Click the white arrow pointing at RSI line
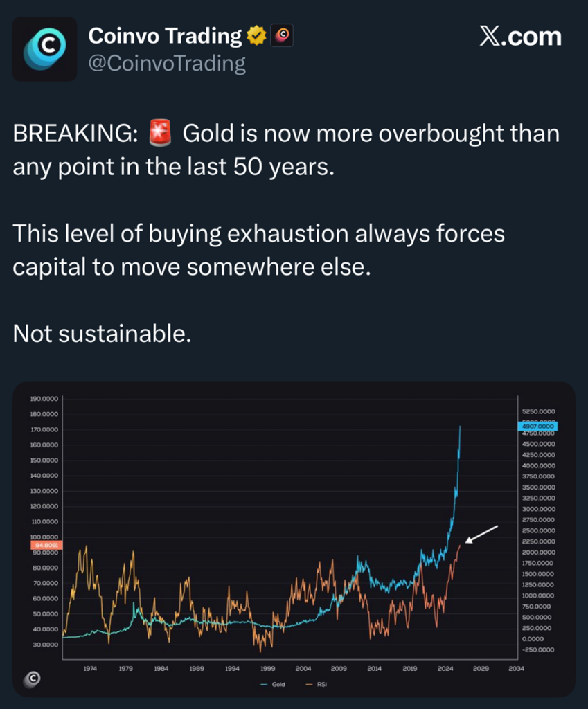Image resolution: width=588 pixels, height=709 pixels. pyautogui.click(x=481, y=534)
